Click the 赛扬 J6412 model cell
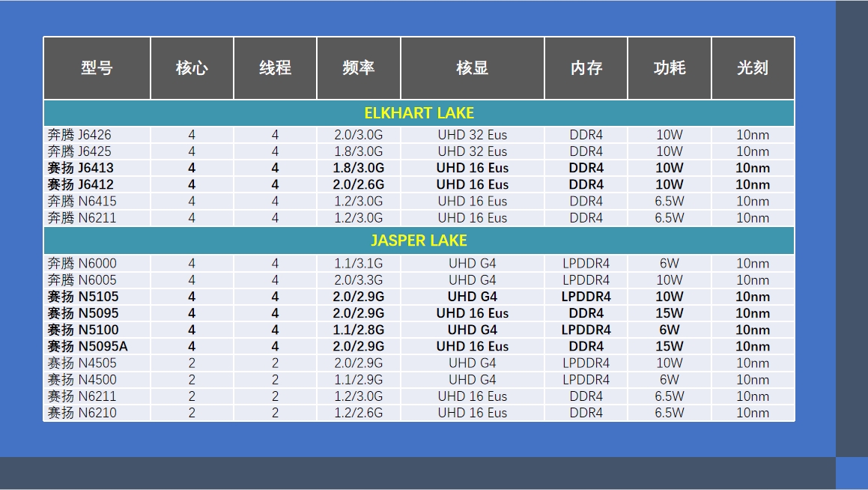The height and width of the screenshot is (490, 868). pyautogui.click(x=97, y=184)
